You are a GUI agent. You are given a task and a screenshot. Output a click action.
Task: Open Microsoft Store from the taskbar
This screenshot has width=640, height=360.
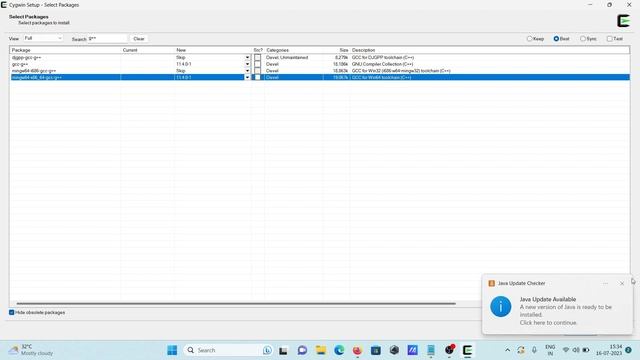point(376,350)
